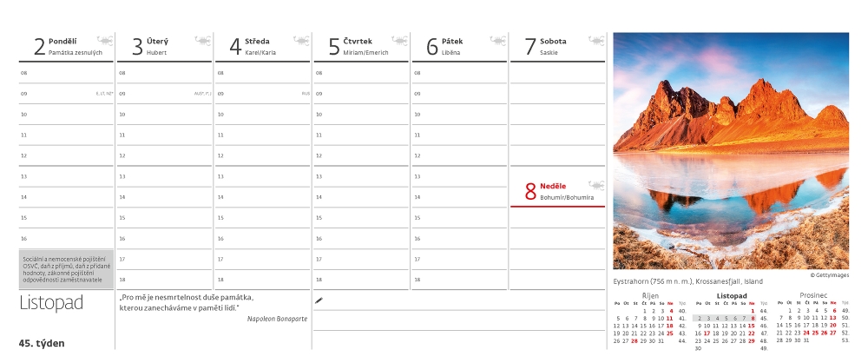Click the scorpion icon in Sobota header
Image resolution: width=868 pixels, height=363 pixels.
click(596, 40)
